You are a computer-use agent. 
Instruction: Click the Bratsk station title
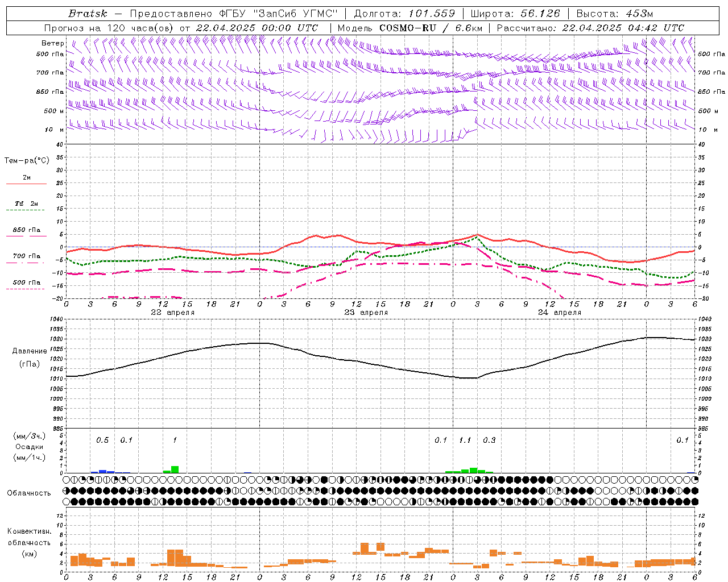pos(88,14)
